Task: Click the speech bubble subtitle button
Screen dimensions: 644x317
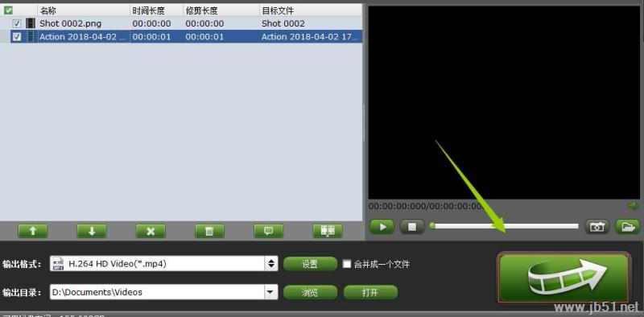Action: (x=269, y=231)
